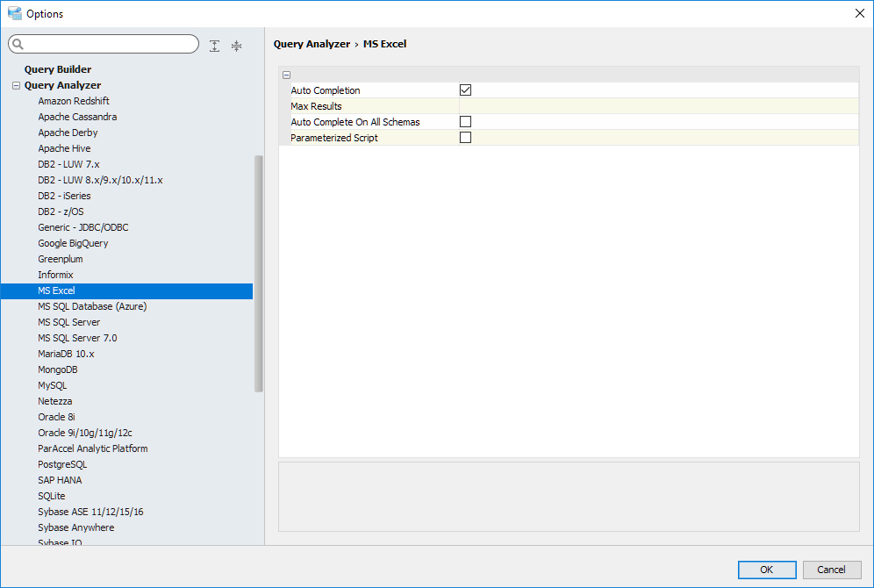
Task: Collapse the Query Analyzer tree node
Action: pyautogui.click(x=16, y=86)
